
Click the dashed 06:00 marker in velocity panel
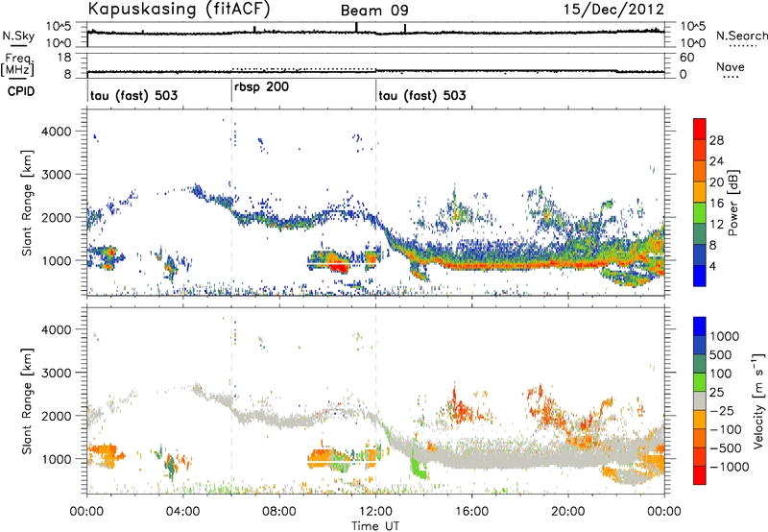coord(231,400)
